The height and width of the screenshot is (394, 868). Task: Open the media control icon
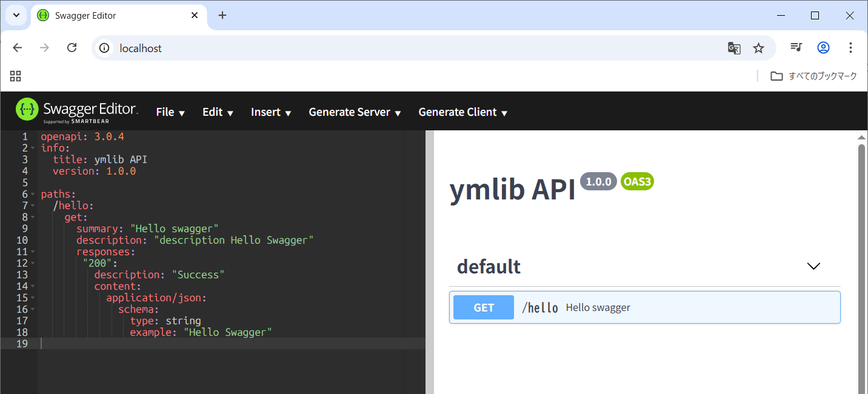click(796, 48)
